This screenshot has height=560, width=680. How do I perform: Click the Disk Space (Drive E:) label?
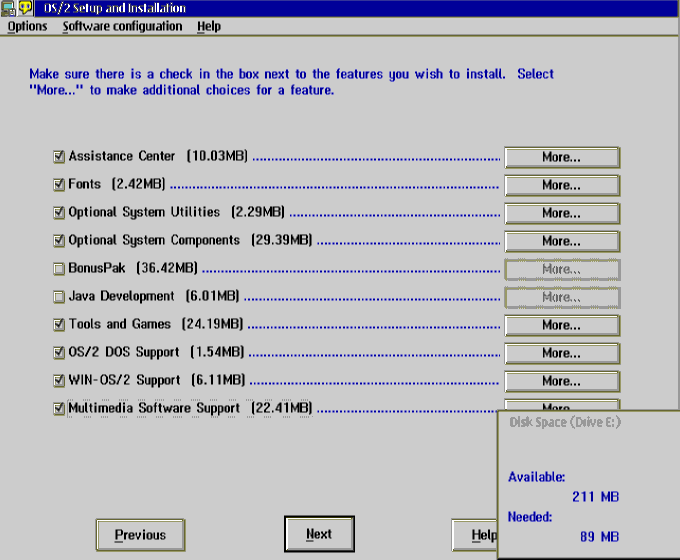click(x=565, y=422)
